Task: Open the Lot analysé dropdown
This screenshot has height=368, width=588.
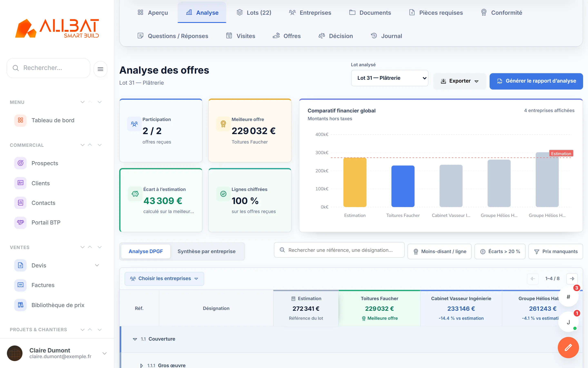Action: pyautogui.click(x=390, y=78)
